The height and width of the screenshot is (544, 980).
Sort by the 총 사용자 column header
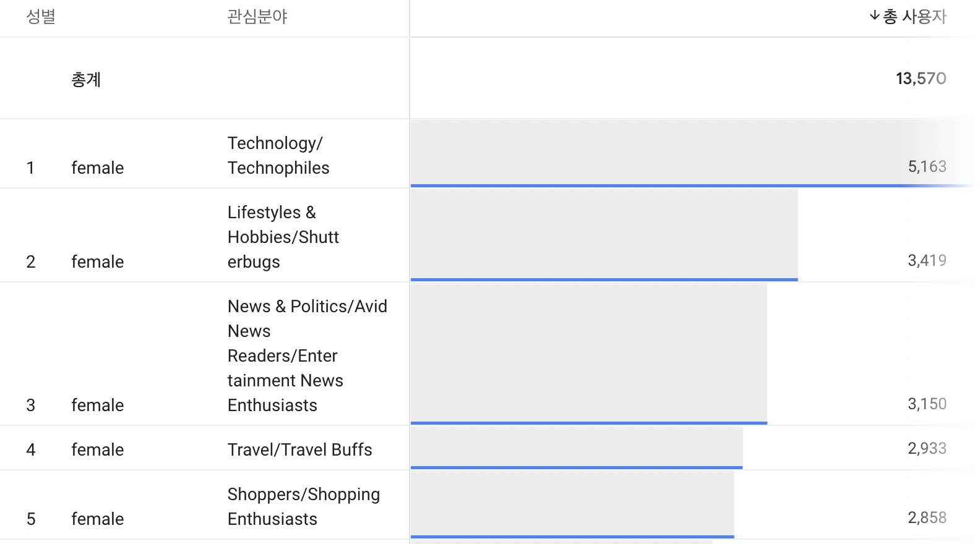(x=915, y=17)
